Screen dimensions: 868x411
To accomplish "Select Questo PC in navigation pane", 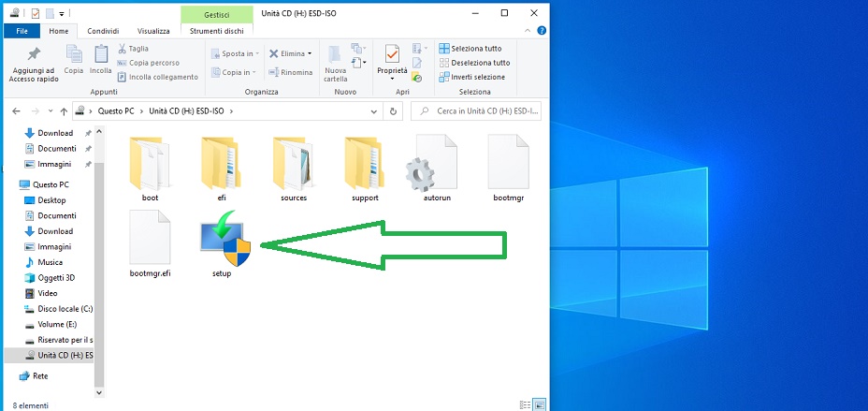I will click(x=51, y=184).
